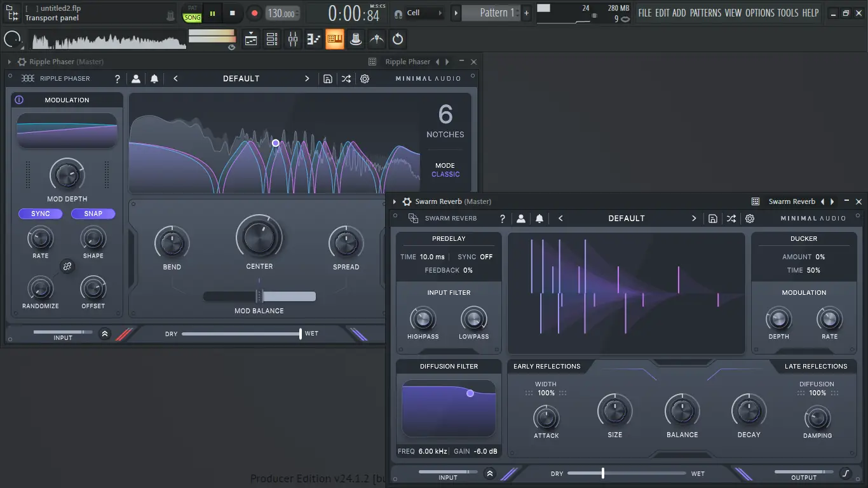Image resolution: width=868 pixels, height=488 pixels.
Task: Open Swarm Reverb settings gear
Action: (x=750, y=219)
